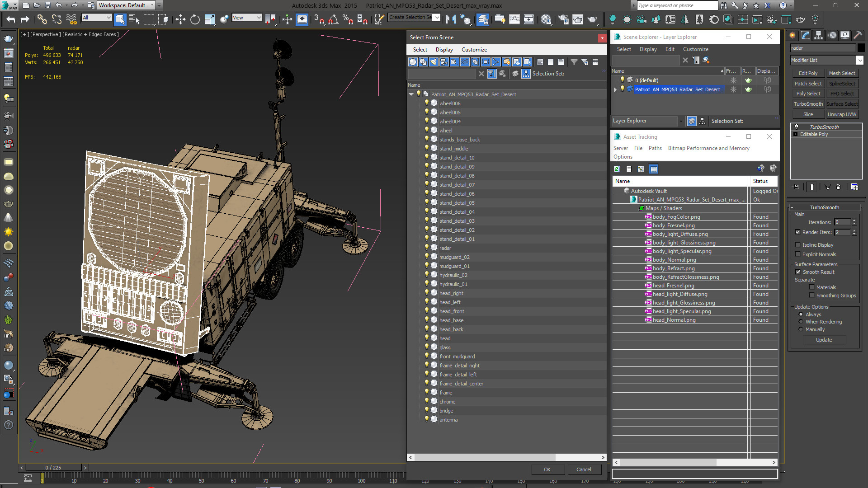Enable the Explicit Normals checkbox
This screenshot has height=488, width=868.
pos(798,254)
